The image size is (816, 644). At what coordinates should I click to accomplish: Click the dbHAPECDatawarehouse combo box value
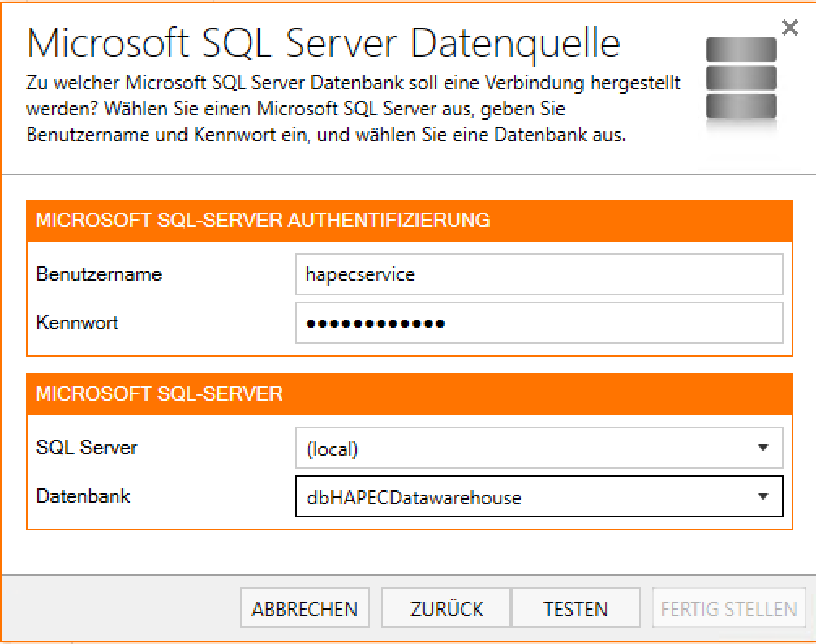(x=414, y=497)
